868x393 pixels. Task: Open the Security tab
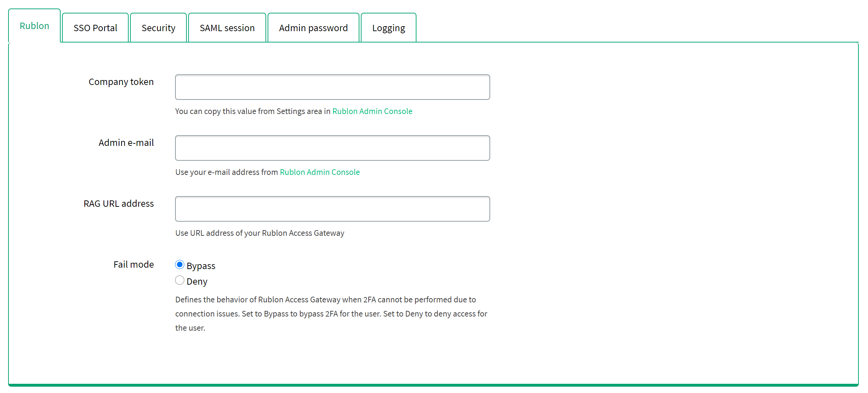coord(158,28)
